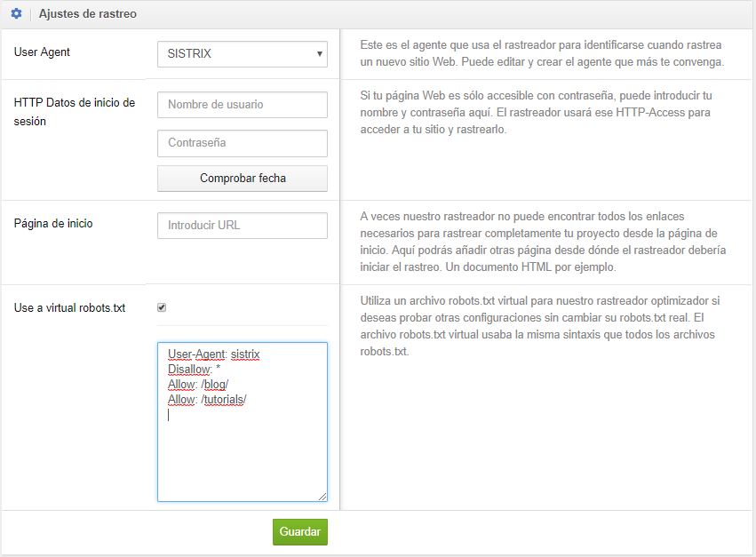Click the User Agent label
Image resolution: width=756 pixels, height=557 pixels.
point(42,52)
